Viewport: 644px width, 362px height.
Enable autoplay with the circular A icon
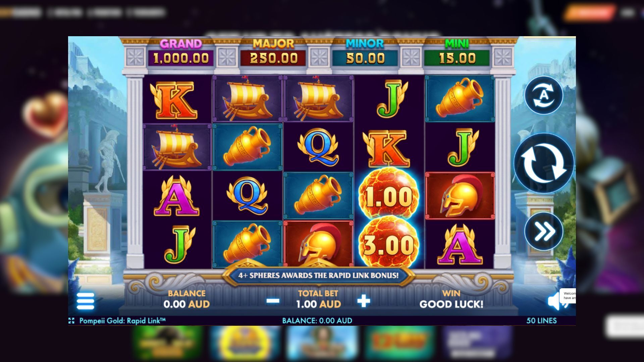tap(543, 95)
